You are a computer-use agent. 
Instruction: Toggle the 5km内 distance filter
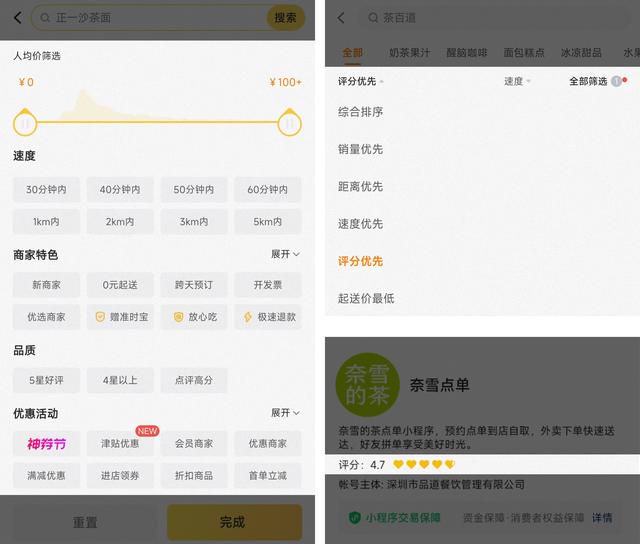click(268, 222)
